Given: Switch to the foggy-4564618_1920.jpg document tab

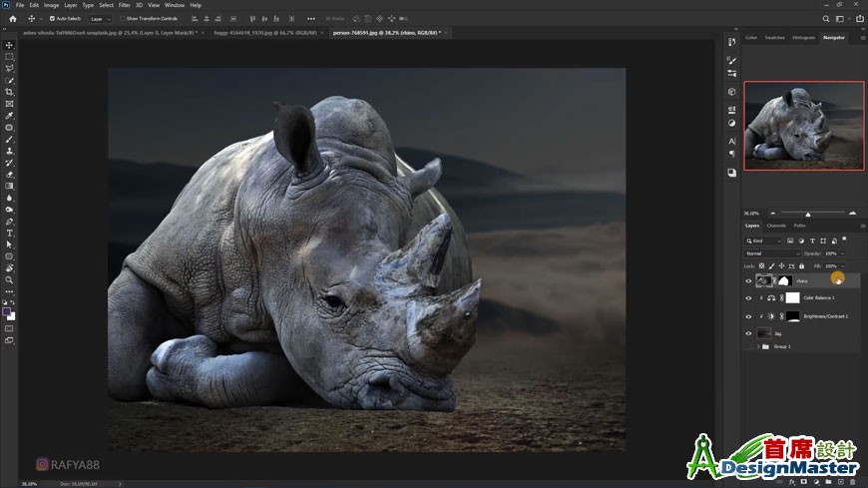Looking at the screenshot, I should point(265,33).
